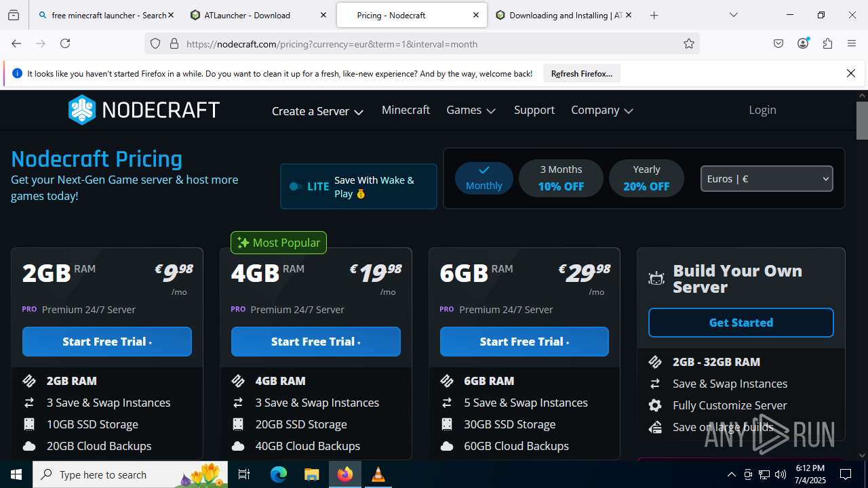This screenshot has width=868, height=488.
Task: Select Yearly 20% OFF billing
Action: click(646, 178)
